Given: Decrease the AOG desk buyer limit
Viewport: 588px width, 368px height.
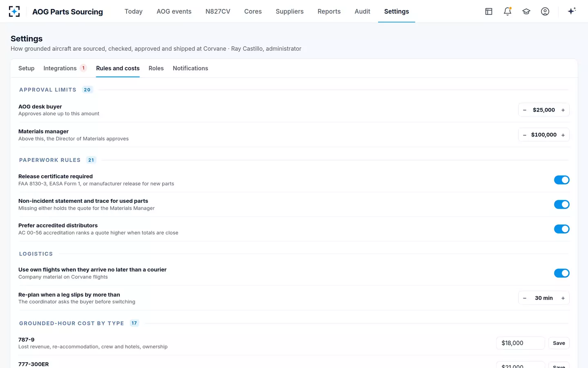Looking at the screenshot, I should (x=525, y=110).
